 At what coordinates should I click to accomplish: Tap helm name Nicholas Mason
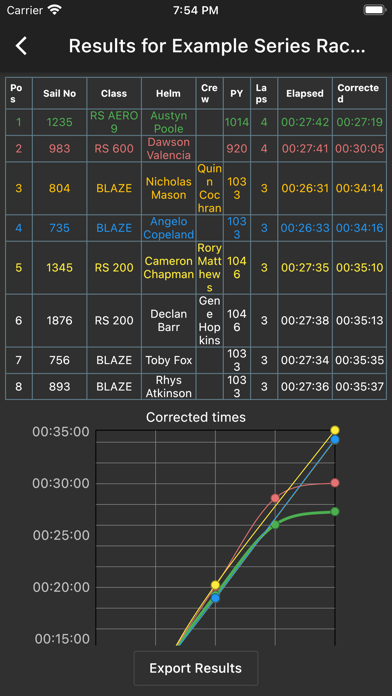pyautogui.click(x=169, y=188)
